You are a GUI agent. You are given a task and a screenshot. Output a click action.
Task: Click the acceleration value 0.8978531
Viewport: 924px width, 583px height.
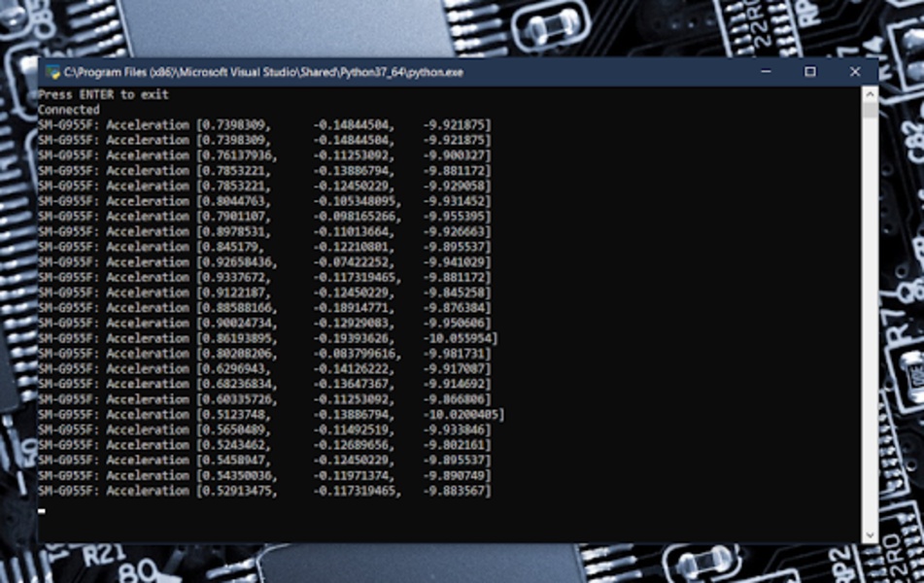pos(234,231)
